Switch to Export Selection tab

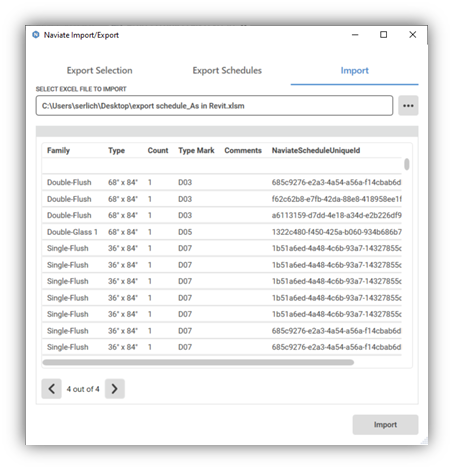coord(99,70)
